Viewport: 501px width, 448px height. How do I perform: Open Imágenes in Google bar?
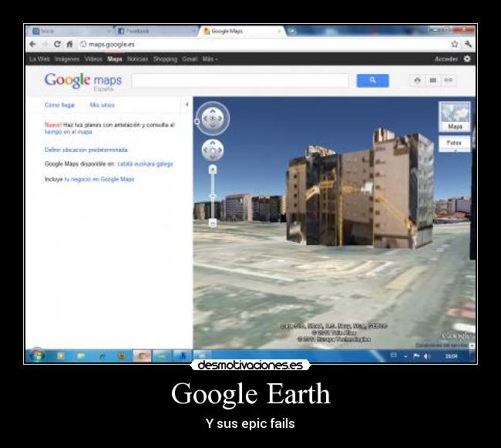[67, 59]
